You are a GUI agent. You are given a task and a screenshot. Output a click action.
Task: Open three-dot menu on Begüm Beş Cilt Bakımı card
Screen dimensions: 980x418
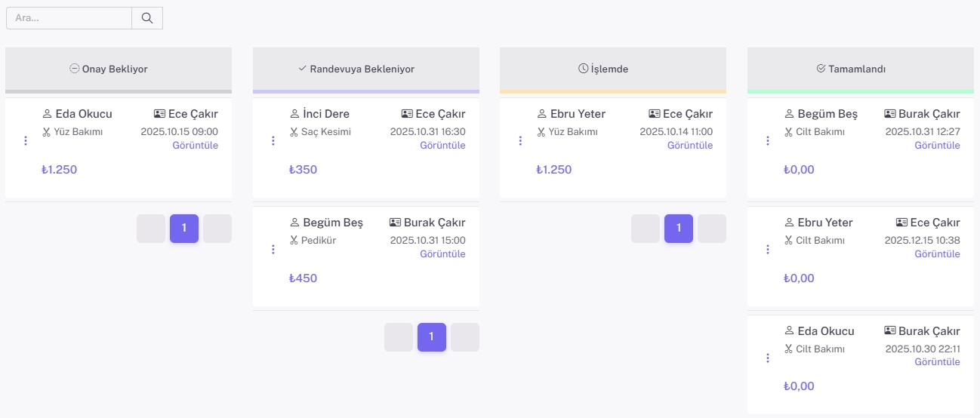768,141
